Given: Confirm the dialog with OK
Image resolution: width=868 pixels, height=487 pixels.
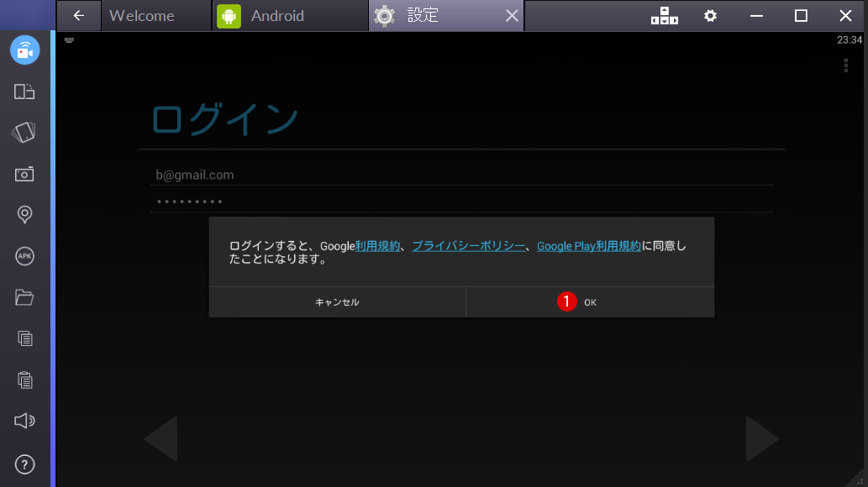Looking at the screenshot, I should coord(590,302).
